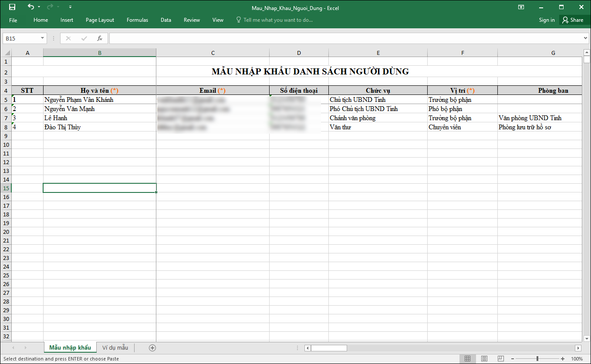Screen dimensions: 591x364
Task: Click the Save icon in title bar
Action: pos(12,7)
